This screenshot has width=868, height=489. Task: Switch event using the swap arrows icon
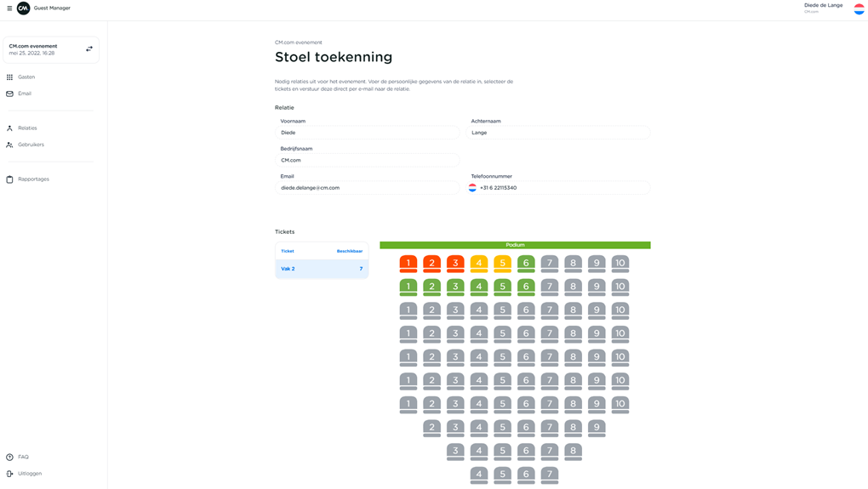pos(89,49)
